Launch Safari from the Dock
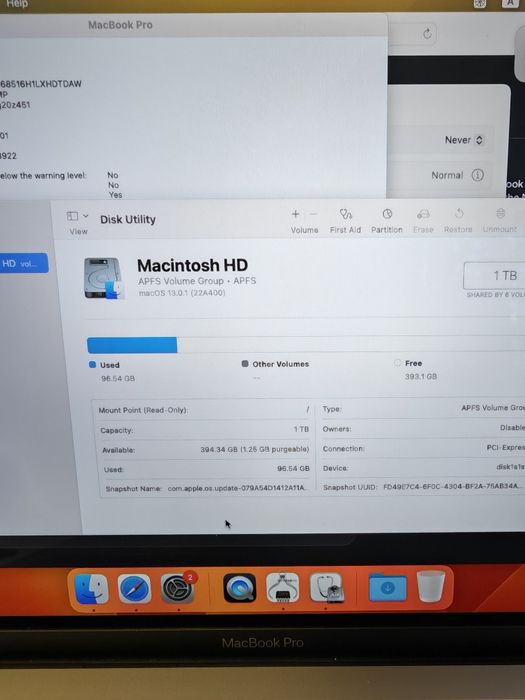 (x=134, y=589)
